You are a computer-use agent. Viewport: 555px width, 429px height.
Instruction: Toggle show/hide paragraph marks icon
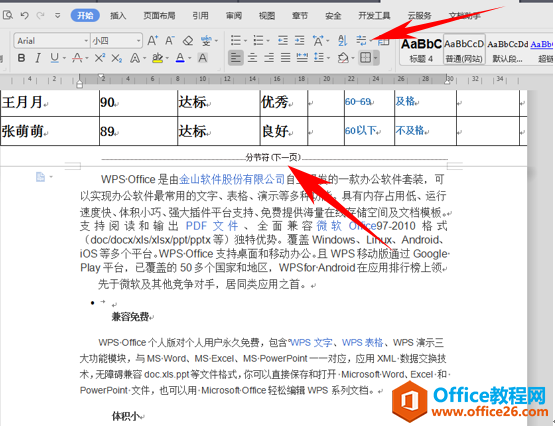coord(361,40)
